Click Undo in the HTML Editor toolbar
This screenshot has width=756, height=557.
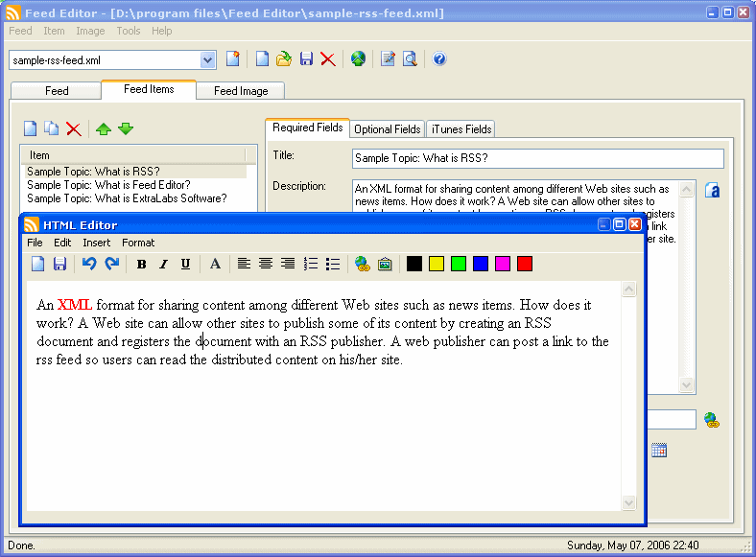pos(89,264)
